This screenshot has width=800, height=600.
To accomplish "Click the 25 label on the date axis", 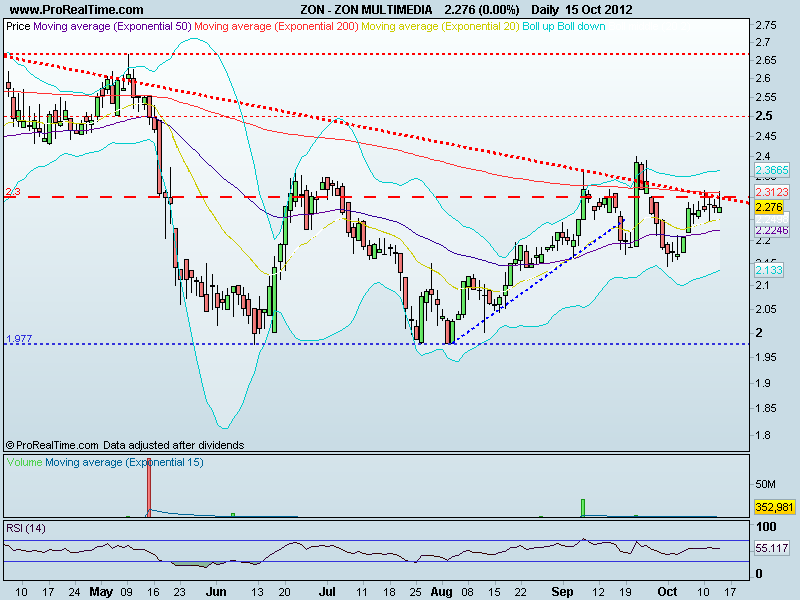I will tap(416, 592).
